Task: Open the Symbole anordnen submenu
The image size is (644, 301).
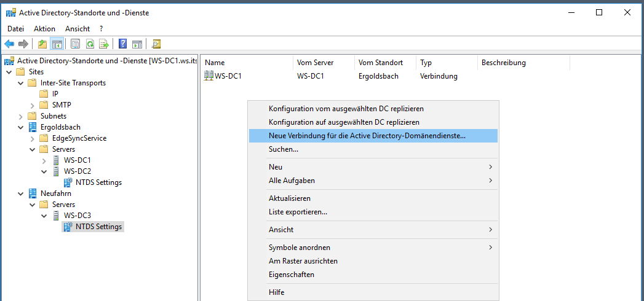Action: click(373, 248)
